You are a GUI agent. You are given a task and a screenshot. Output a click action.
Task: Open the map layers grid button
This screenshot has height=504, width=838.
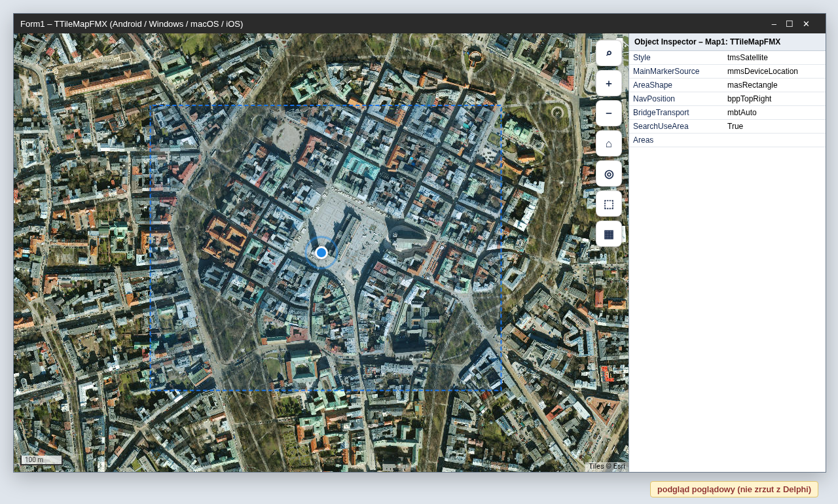(x=609, y=234)
